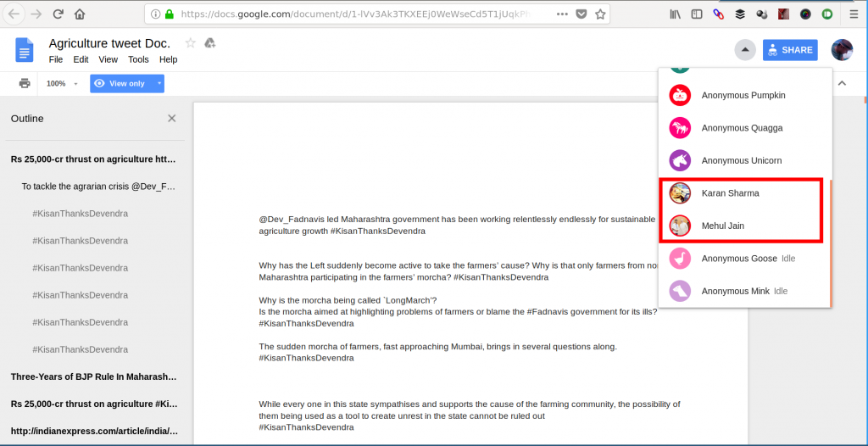
Task: Click the green padlock security icon
Action: click(170, 14)
